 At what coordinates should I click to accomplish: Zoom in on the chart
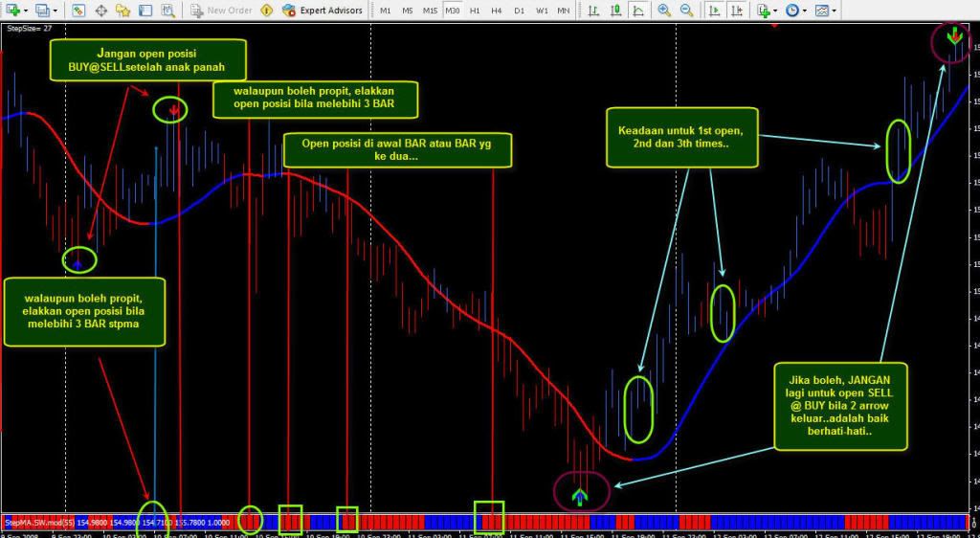(664, 10)
